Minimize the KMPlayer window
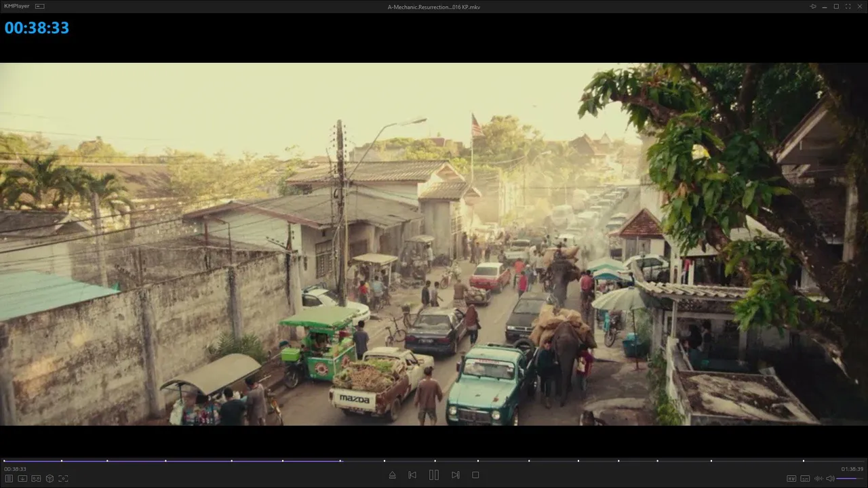Screen dimensions: 868x488 (825, 6)
